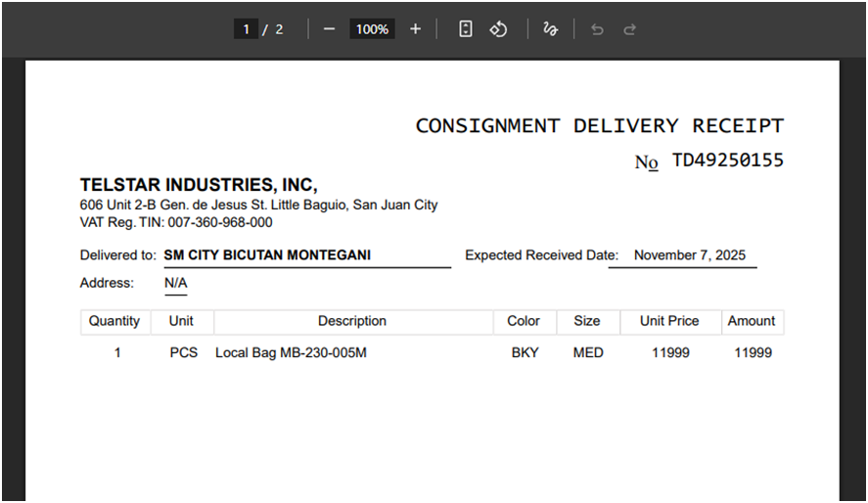
Task: Click the Quantity column header
Action: (x=114, y=321)
